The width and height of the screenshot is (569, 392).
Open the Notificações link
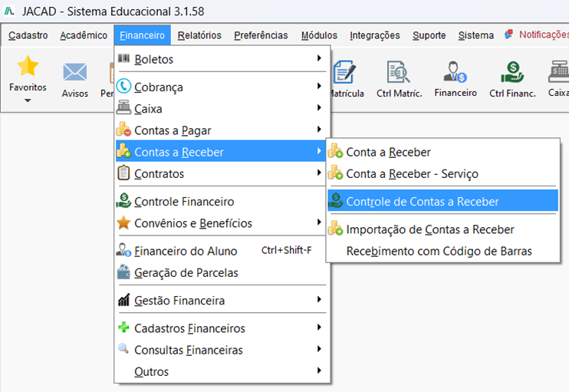[x=544, y=35]
